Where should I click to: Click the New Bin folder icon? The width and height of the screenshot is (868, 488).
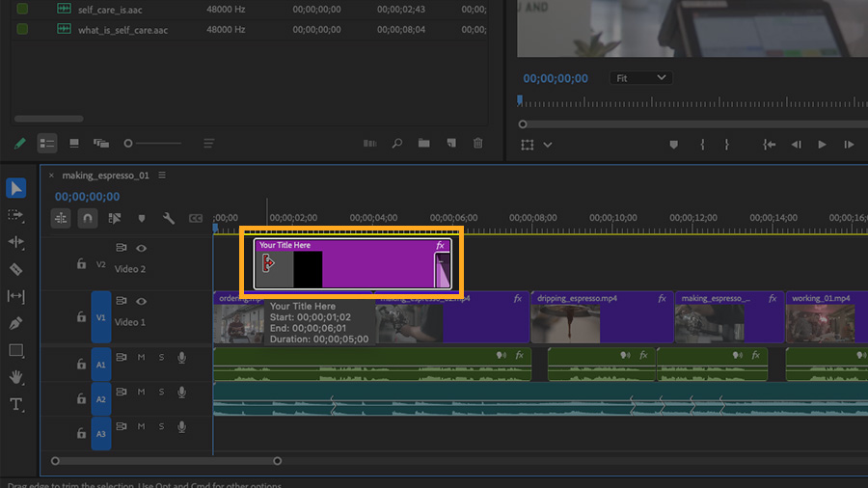[x=423, y=144]
